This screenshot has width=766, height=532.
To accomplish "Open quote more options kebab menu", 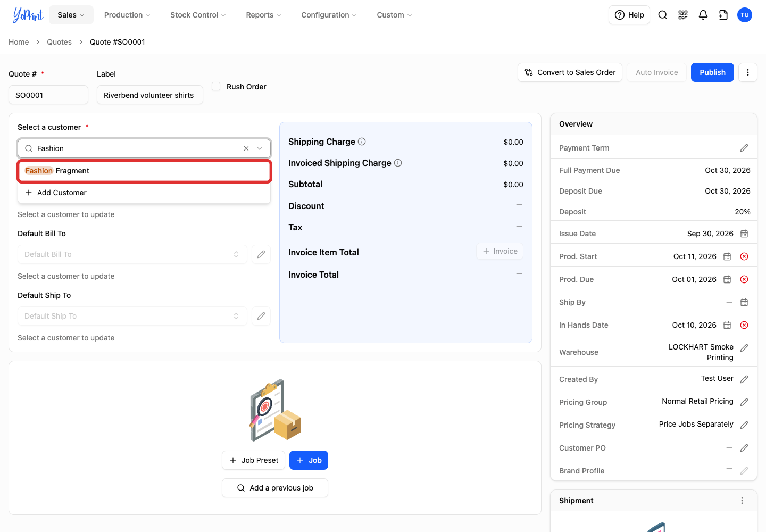I will 748,72.
